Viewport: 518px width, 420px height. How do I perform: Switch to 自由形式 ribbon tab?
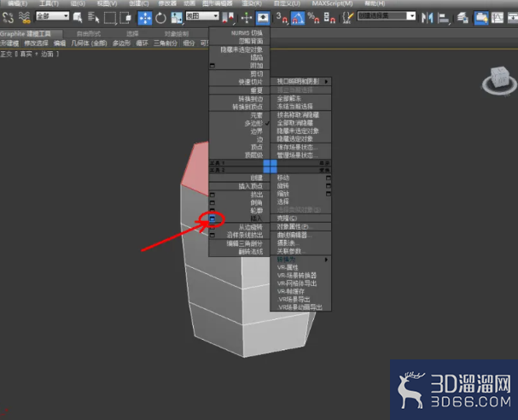click(x=89, y=33)
